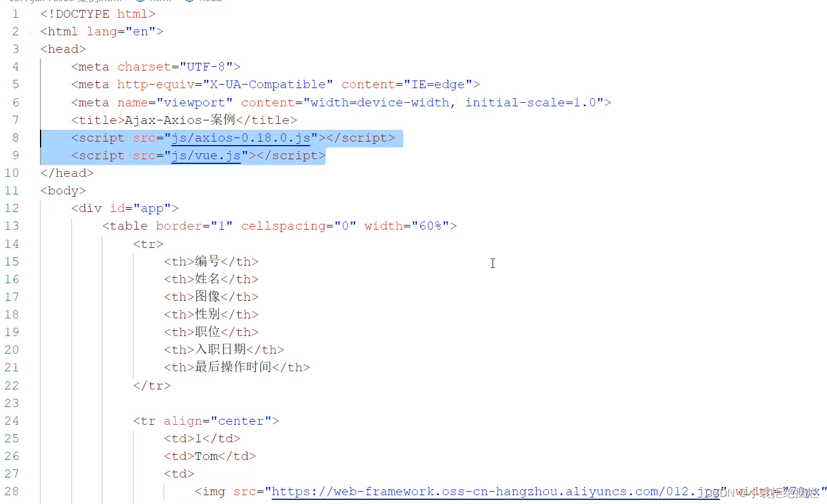
Task: Click the 最后操作时间 table header cell
Action: pos(237,368)
